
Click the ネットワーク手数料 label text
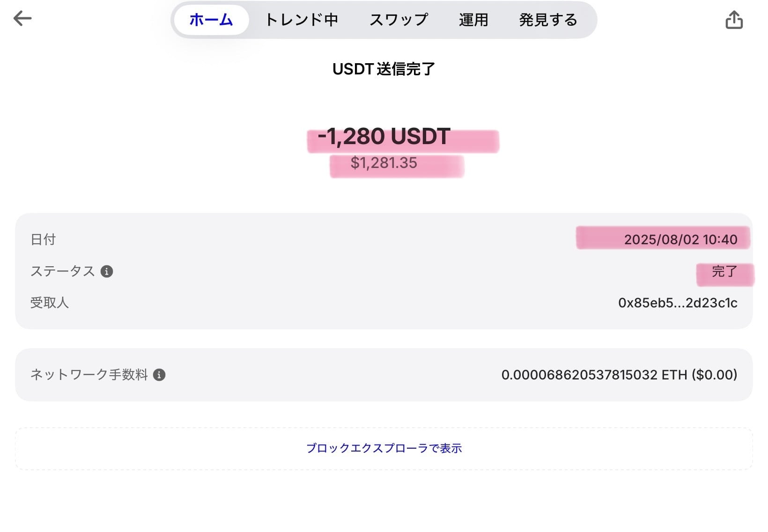click(89, 375)
